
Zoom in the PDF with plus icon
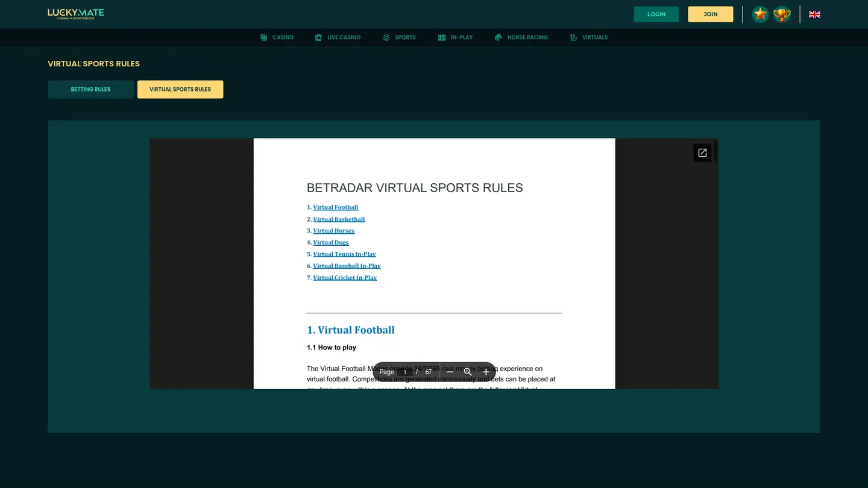[486, 372]
